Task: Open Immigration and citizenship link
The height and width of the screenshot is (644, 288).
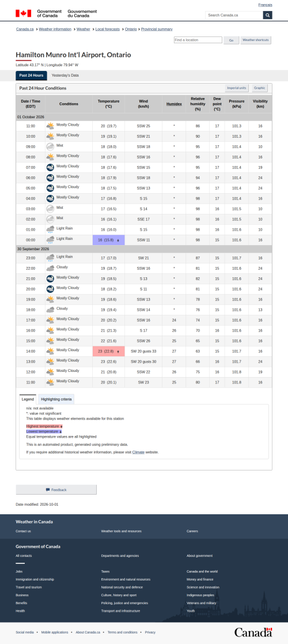Action: pyautogui.click(x=35, y=579)
